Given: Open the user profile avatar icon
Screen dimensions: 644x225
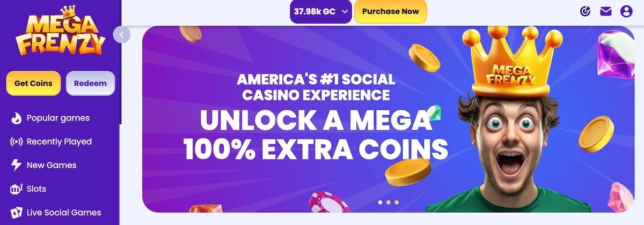Looking at the screenshot, I should (626, 11).
